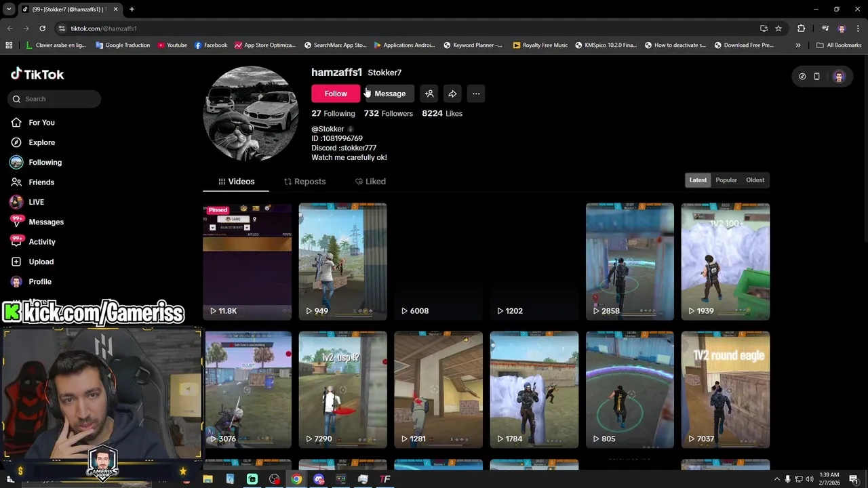Open the All Bookmarks folder
Screen dimensions: 868x488
[x=839, y=45]
